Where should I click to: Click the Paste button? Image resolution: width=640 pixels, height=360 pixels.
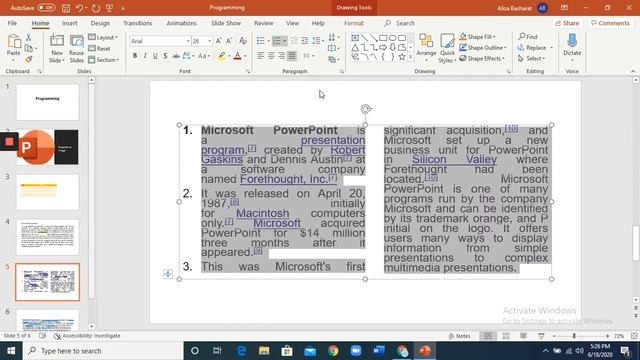(x=13, y=48)
